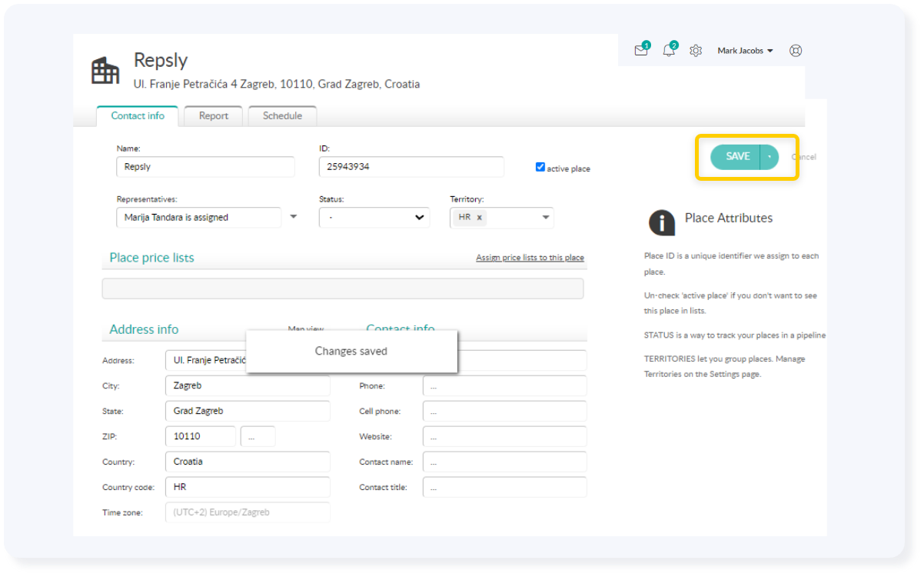The width and height of the screenshot is (924, 577).
Task: Click the Place Attributes heading
Action: tap(729, 218)
